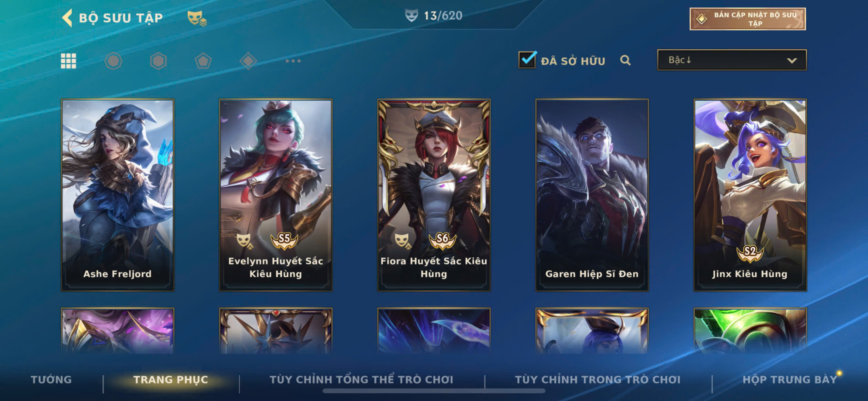868x401 pixels.
Task: Switch to the Tướng tab
Action: click(x=51, y=379)
